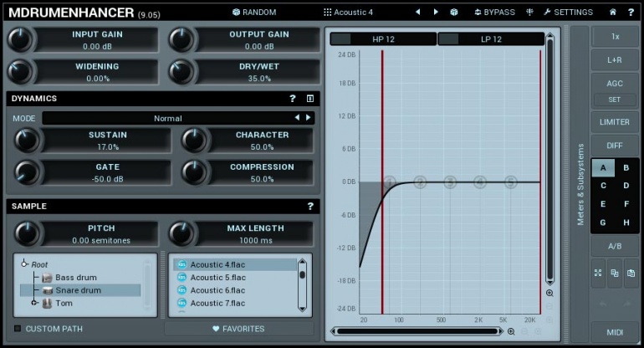Open the Settings wrench menu
The height and width of the screenshot is (348, 644).
click(x=568, y=12)
